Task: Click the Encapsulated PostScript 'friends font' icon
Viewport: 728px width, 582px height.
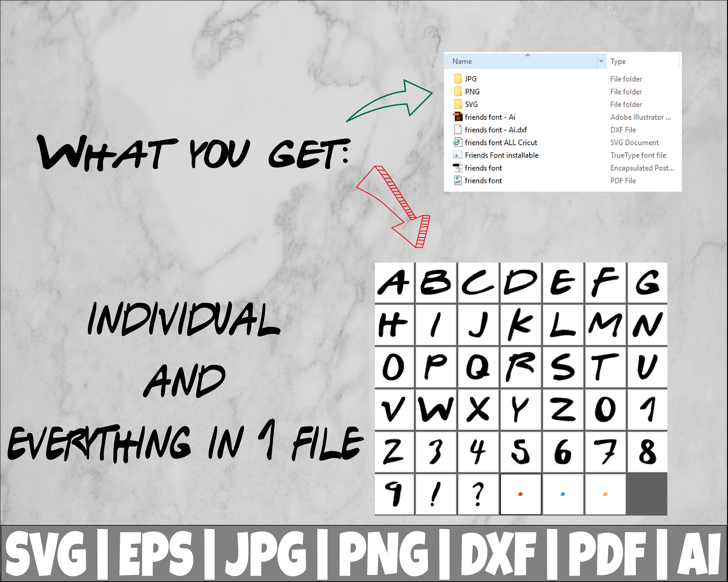Action: [457, 168]
